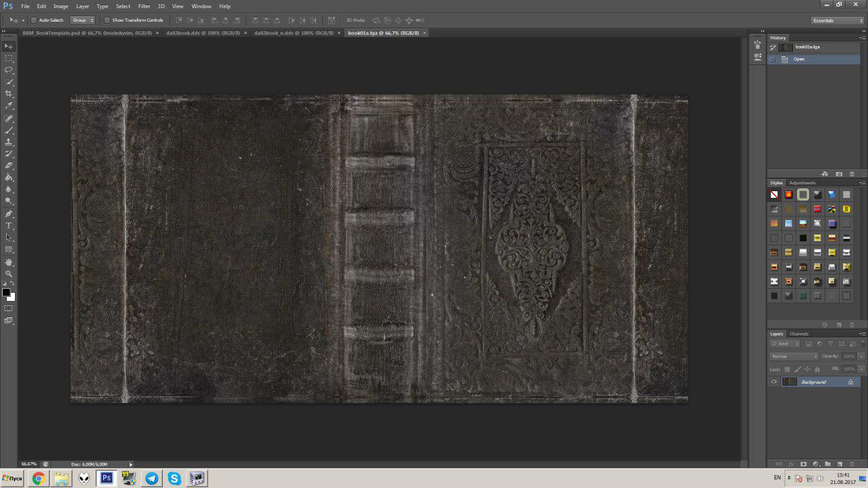Choose the Eyedropper tool
The height and width of the screenshot is (488, 868).
(x=9, y=106)
